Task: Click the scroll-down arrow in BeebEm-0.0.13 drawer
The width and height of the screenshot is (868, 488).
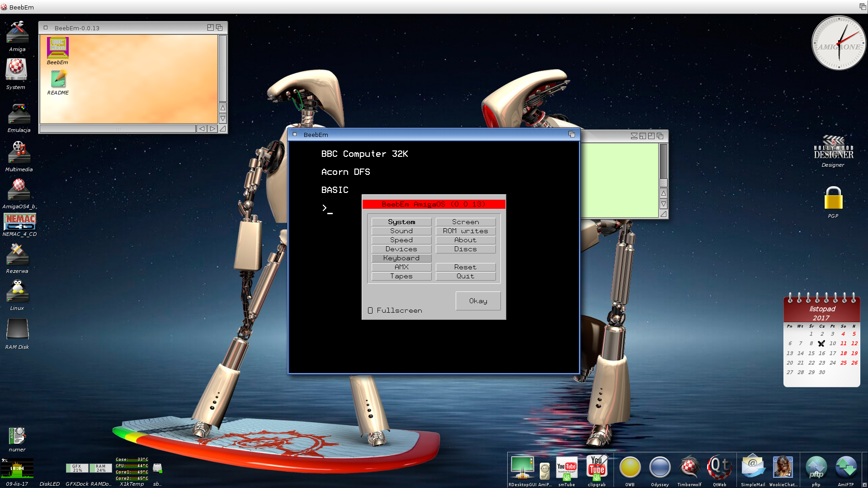Action: [x=222, y=118]
